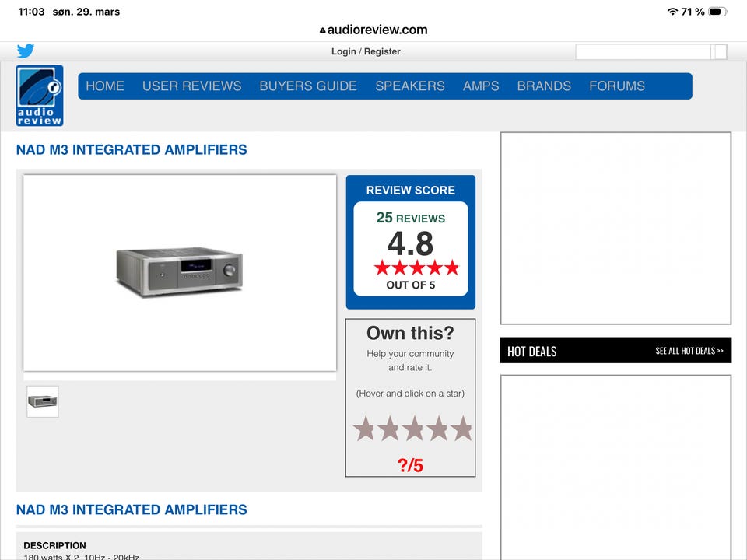This screenshot has height=560, width=747.
Task: Tap the 11:03 clock in status bar
Action: (31, 12)
